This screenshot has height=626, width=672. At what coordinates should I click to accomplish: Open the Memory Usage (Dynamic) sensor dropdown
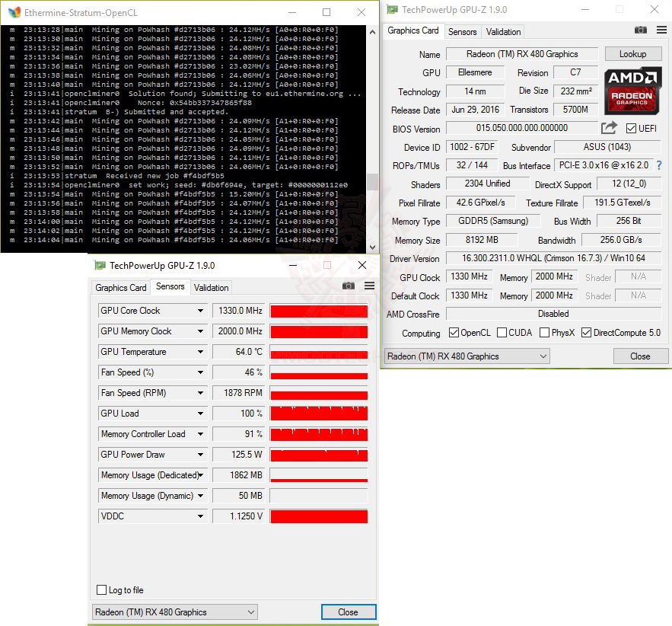pyautogui.click(x=200, y=496)
